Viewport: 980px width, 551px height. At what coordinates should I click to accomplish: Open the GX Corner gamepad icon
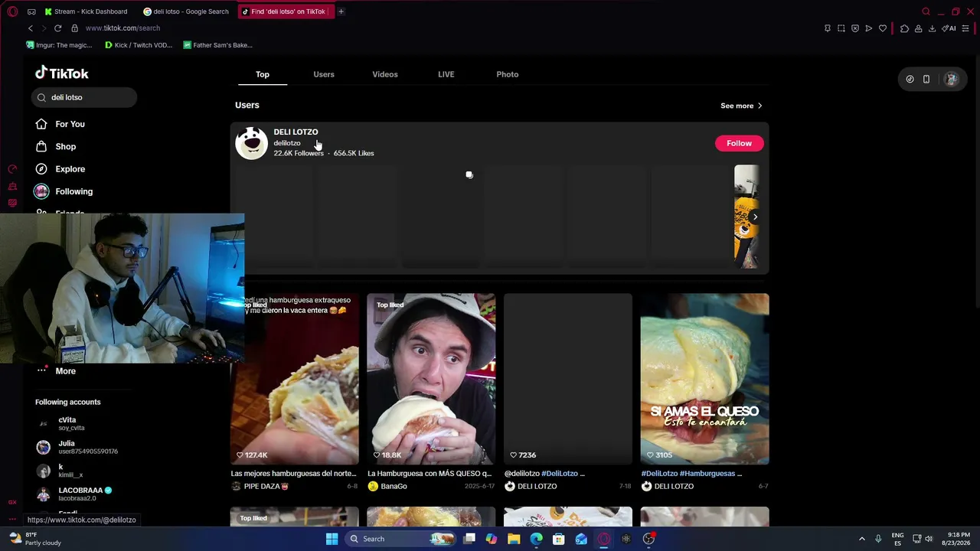(x=31, y=11)
